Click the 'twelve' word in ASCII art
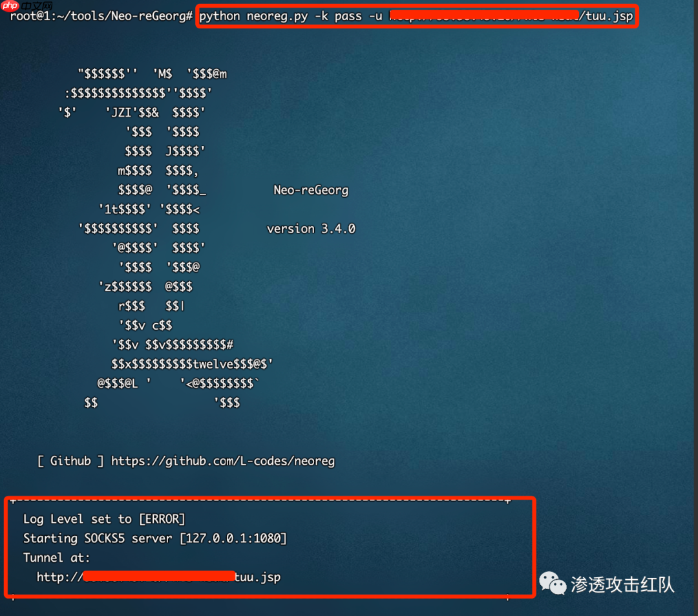Viewport: 698px width, 616px height. click(x=213, y=364)
